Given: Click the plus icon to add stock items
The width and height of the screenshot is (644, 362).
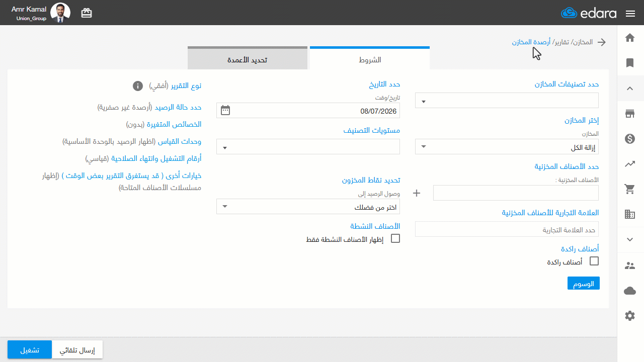Looking at the screenshot, I should click(x=416, y=193).
